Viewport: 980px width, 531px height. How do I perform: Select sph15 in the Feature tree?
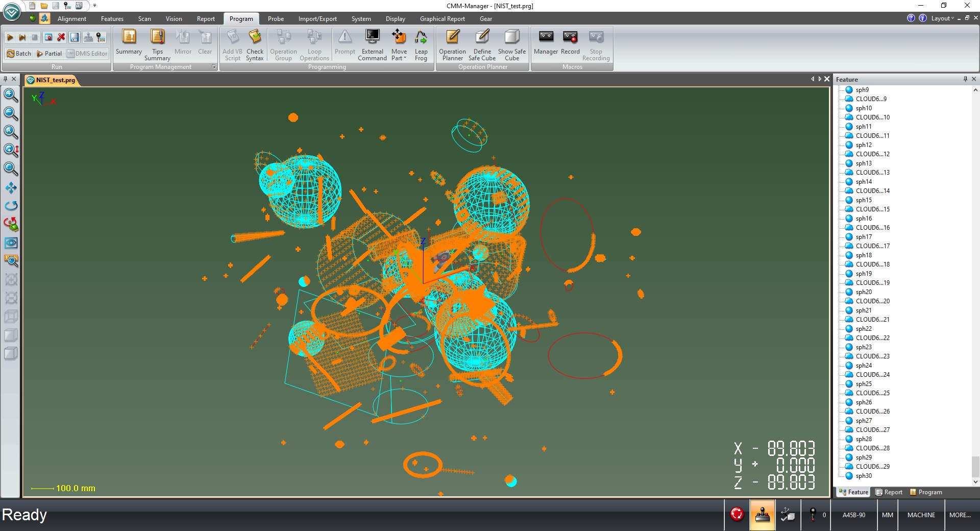864,200
